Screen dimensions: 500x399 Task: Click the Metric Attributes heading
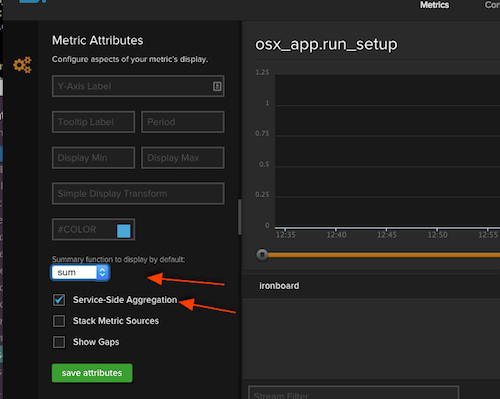pos(97,41)
